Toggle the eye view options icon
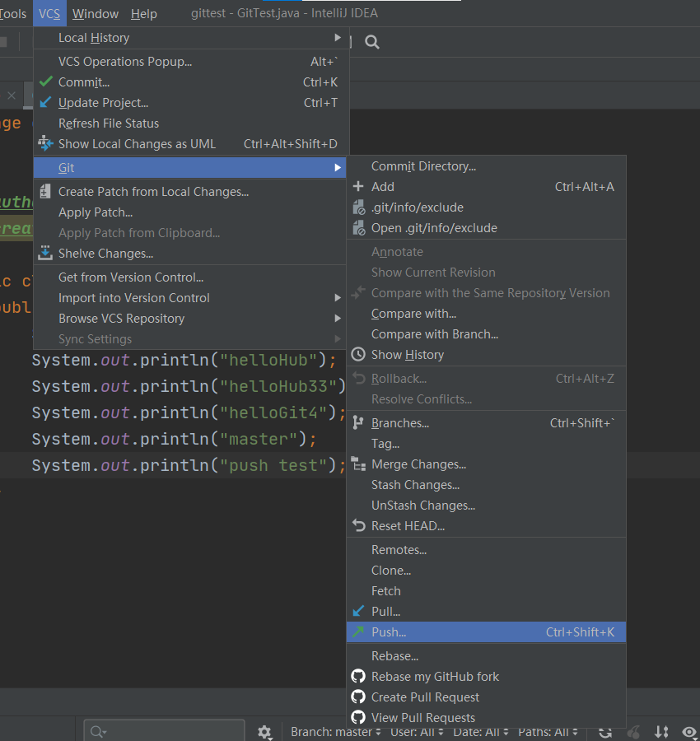700x741 pixels. (x=689, y=733)
